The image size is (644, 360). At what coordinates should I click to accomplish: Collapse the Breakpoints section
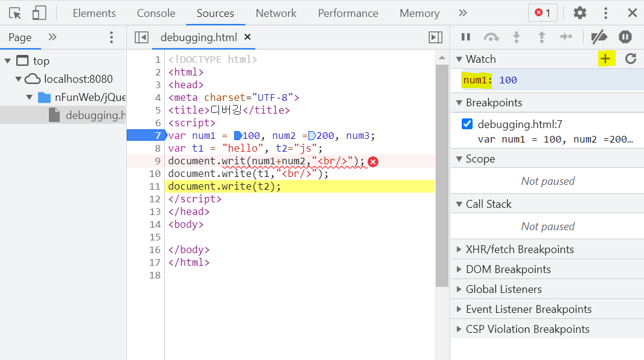click(x=459, y=103)
